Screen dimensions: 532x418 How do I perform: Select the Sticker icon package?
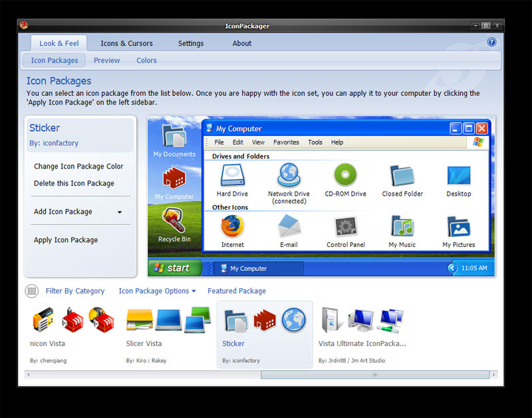265,334
